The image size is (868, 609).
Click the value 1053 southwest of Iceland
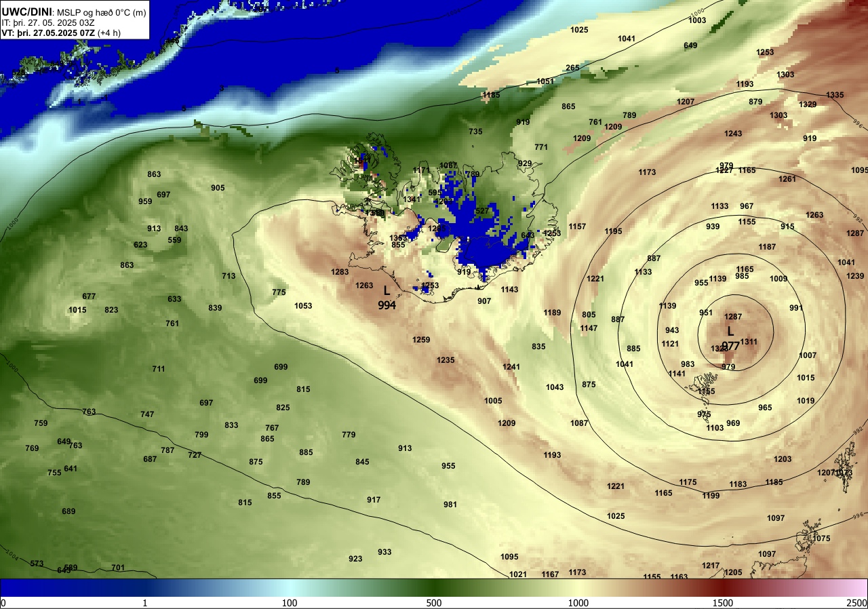click(303, 306)
